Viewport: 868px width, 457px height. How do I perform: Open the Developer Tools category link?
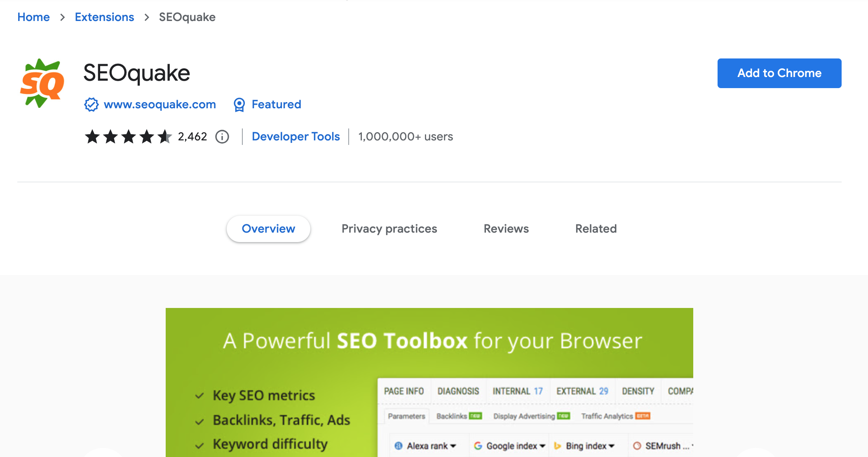click(x=296, y=137)
